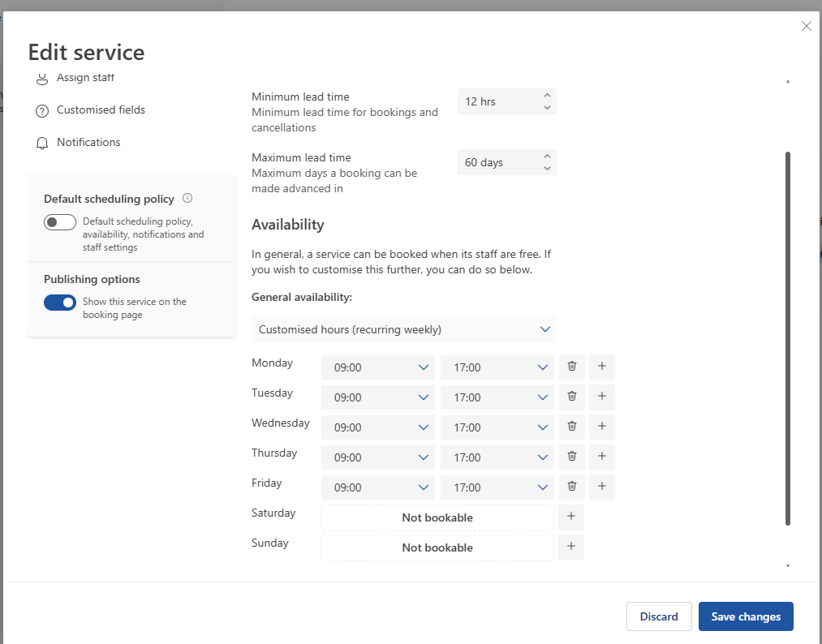Increase the Minimum lead time value
The width and height of the screenshot is (822, 644).
click(x=547, y=96)
